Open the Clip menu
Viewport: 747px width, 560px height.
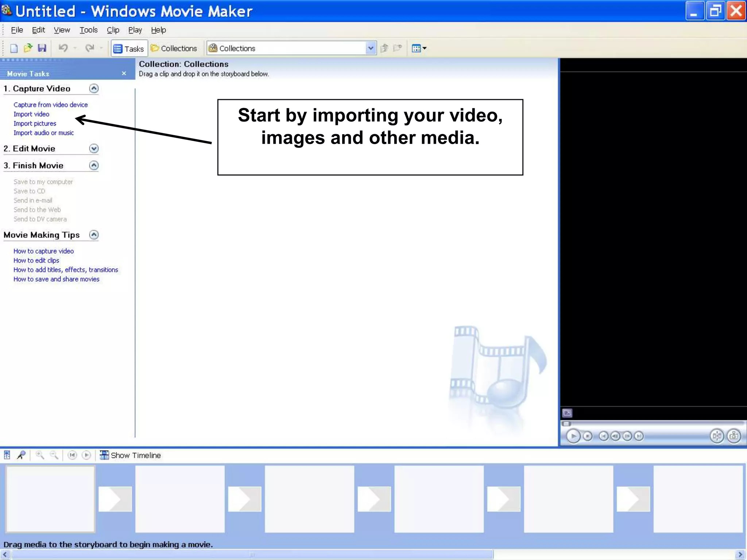pos(113,30)
